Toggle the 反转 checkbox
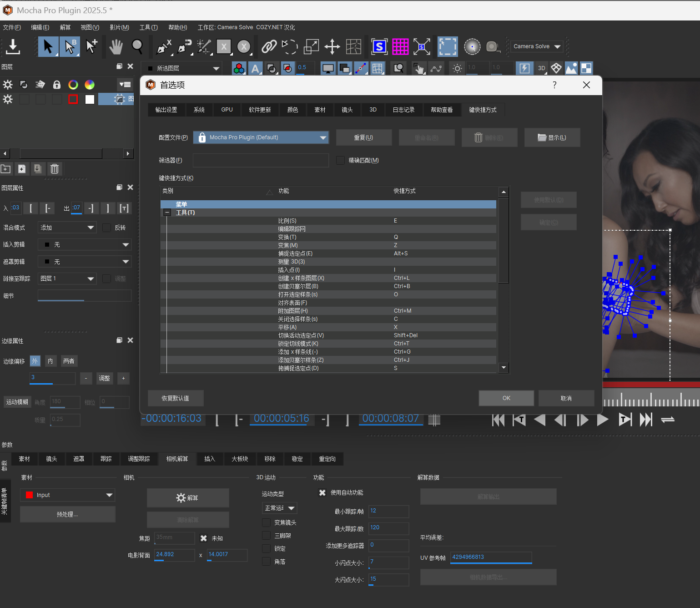Viewport: 700px width, 608px height. [107, 228]
